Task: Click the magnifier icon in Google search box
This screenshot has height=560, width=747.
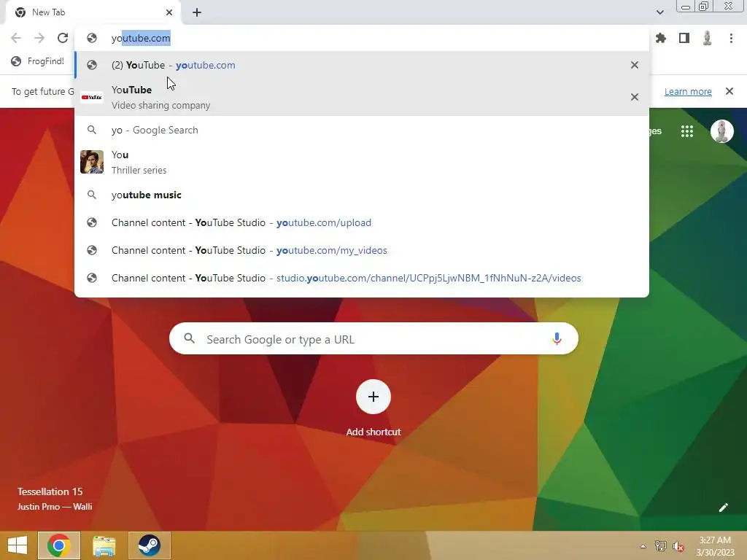Action: coord(189,338)
